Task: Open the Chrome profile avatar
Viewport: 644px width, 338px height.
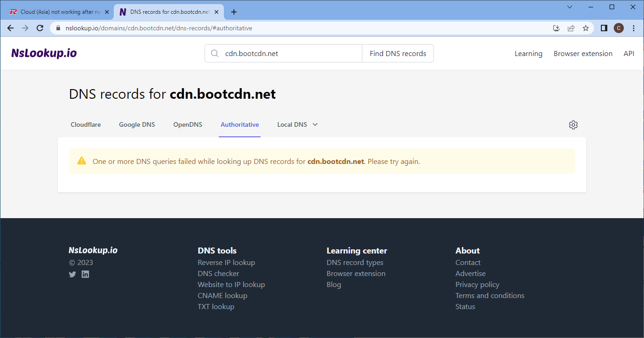Action: [x=619, y=28]
